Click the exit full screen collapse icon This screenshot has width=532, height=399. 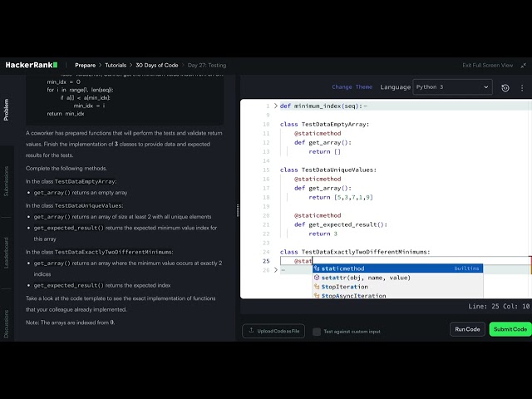pos(524,65)
